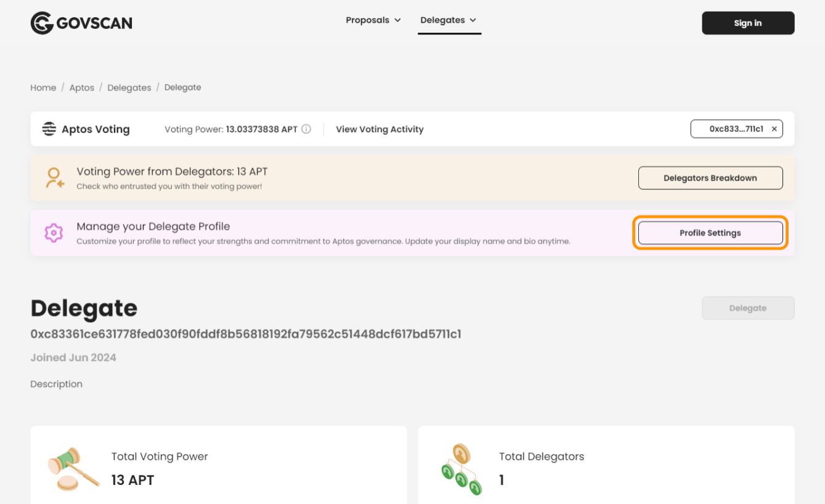Select the full delegate wallet address text
Image resolution: width=825 pixels, height=504 pixels.
pos(245,335)
